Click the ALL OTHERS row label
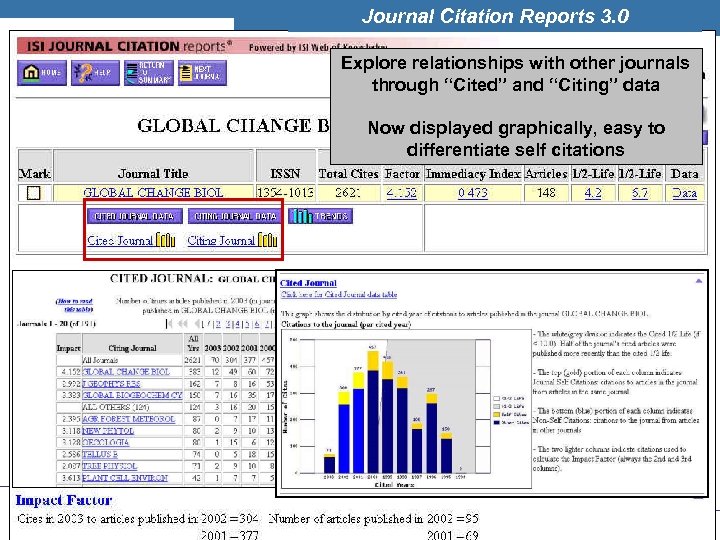The width and height of the screenshot is (720, 540). click(x=116, y=407)
